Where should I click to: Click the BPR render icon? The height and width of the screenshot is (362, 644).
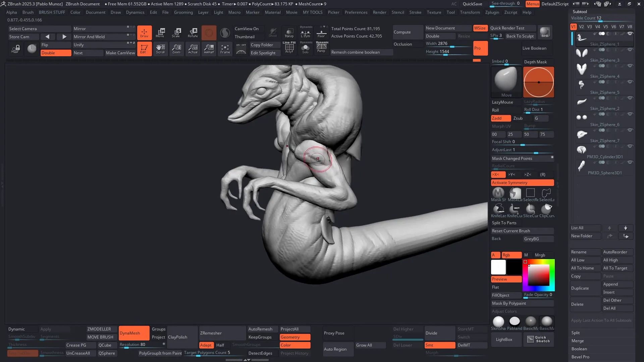545,32
